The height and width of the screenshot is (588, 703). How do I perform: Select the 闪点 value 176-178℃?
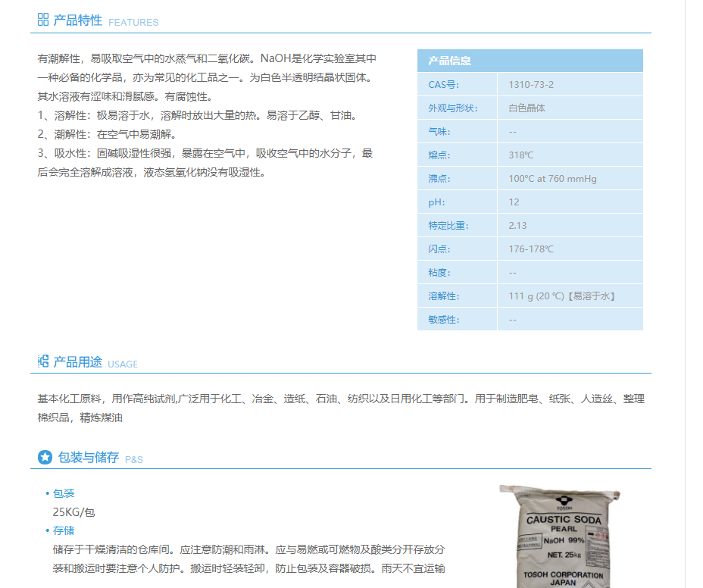click(531, 249)
